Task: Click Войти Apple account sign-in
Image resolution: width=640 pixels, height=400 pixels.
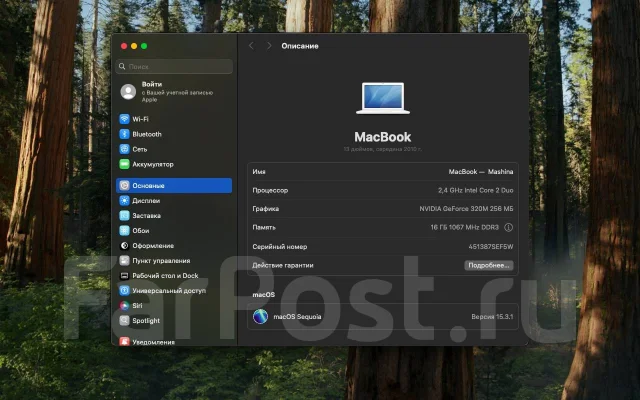Action: tap(174, 91)
